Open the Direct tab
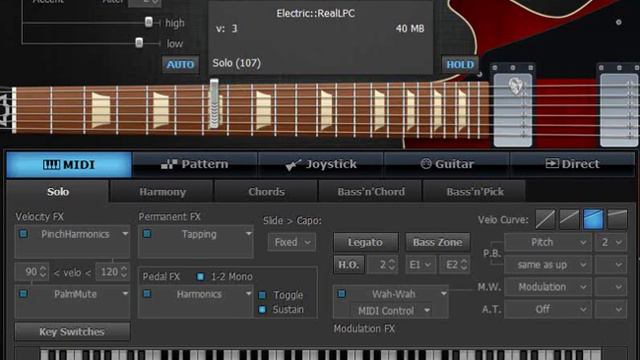Image resolution: width=640 pixels, height=360 pixels. (573, 164)
